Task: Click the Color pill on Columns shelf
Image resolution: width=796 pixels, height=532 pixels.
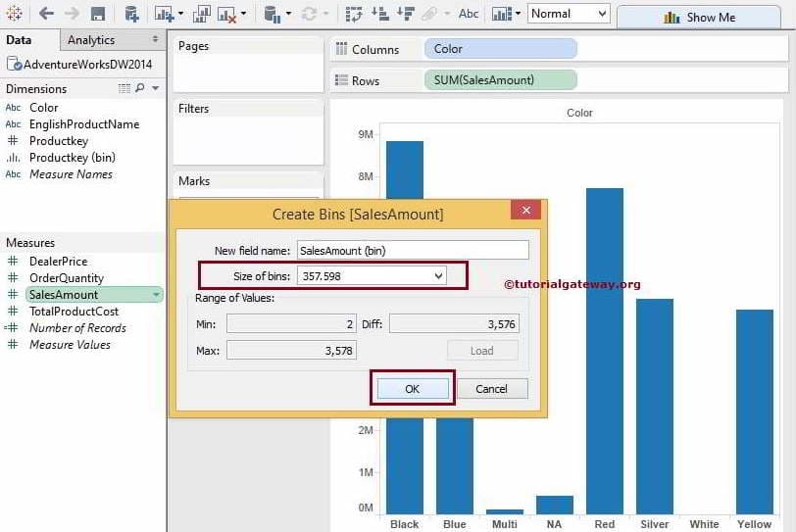Action: click(x=501, y=49)
